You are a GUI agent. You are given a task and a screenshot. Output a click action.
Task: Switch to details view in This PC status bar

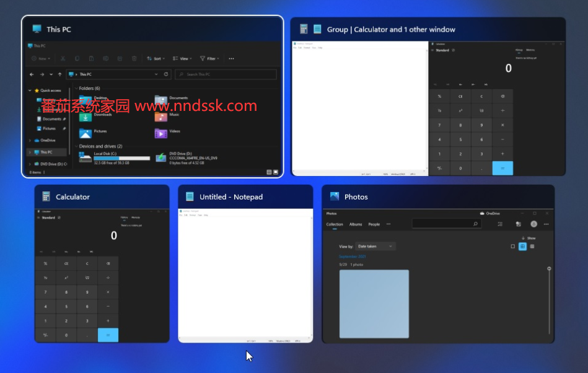(269, 172)
